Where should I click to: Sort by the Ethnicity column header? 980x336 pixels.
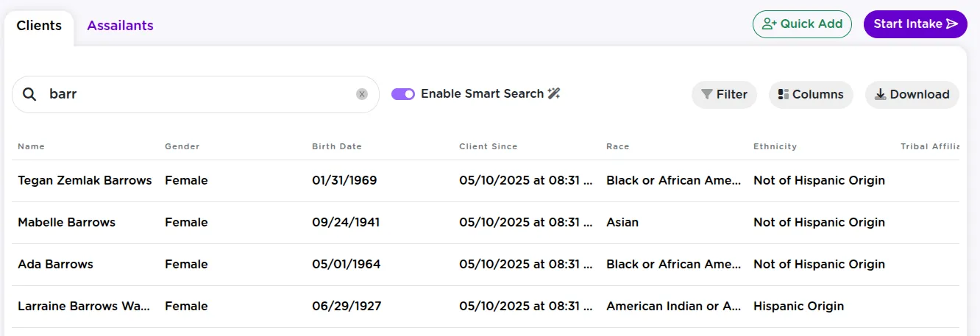coord(775,146)
